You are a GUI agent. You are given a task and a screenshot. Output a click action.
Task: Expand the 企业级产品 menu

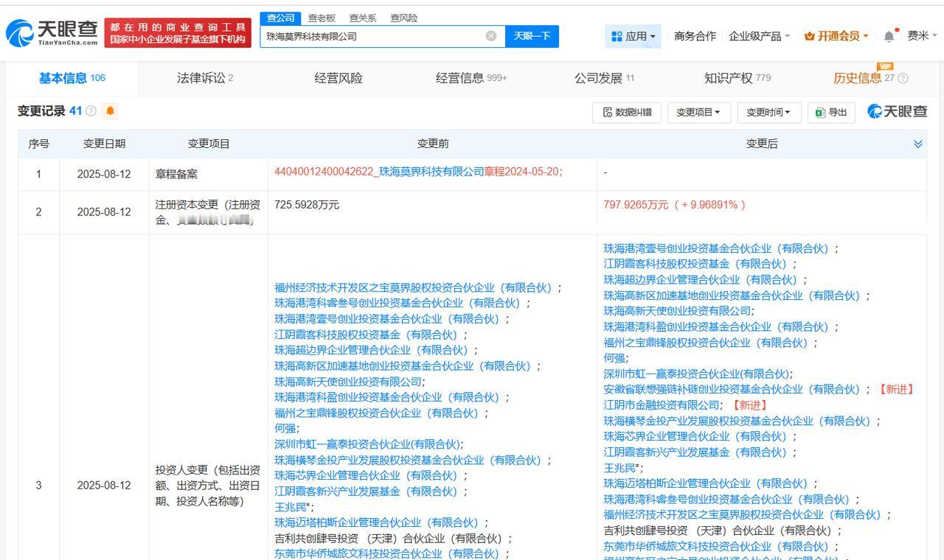(759, 36)
